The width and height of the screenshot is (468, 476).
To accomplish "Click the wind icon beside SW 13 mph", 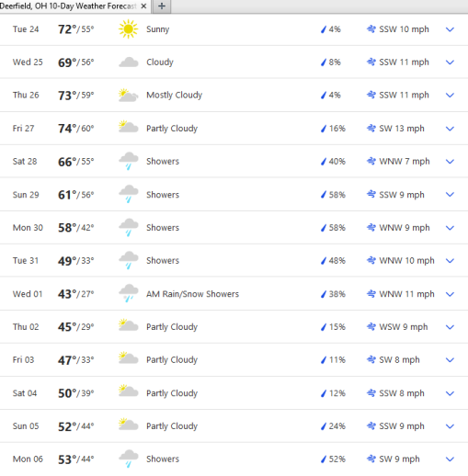I will click(371, 128).
